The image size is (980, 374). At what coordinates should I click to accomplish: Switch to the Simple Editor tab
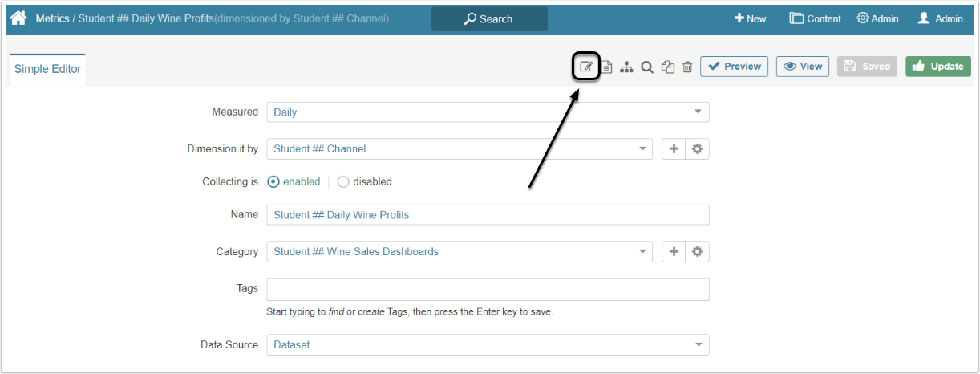(47, 69)
